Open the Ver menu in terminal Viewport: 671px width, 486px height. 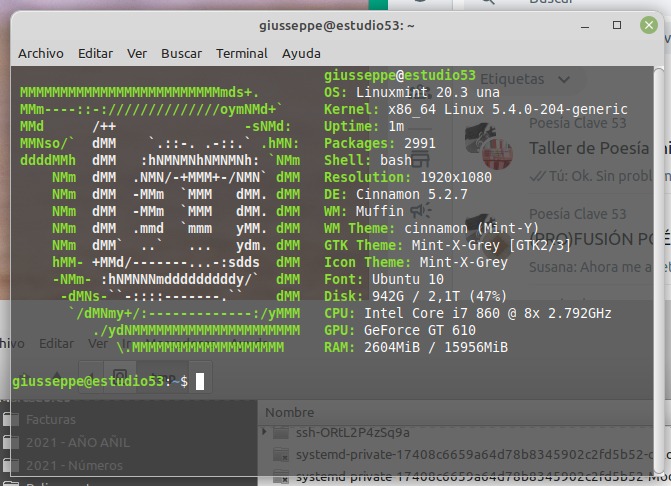click(137, 53)
